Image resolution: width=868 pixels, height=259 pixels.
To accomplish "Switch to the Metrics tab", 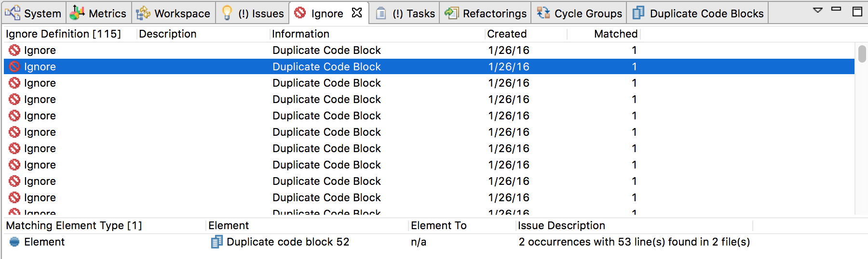I will [107, 13].
